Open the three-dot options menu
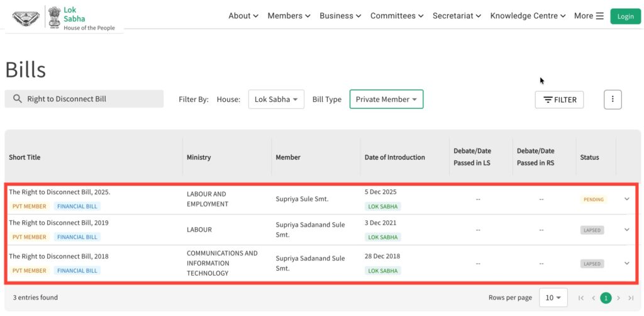The height and width of the screenshot is (316, 644). pos(613,99)
